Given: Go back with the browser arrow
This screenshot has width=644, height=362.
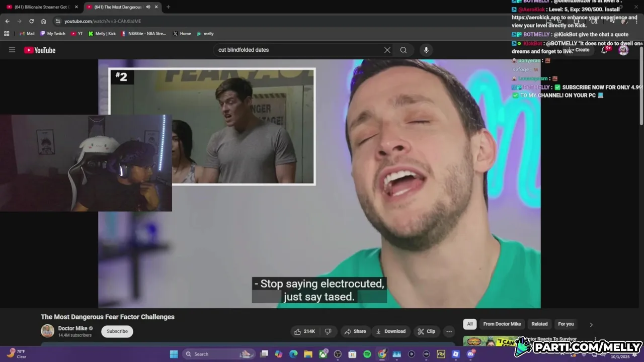Looking at the screenshot, I should point(7,21).
